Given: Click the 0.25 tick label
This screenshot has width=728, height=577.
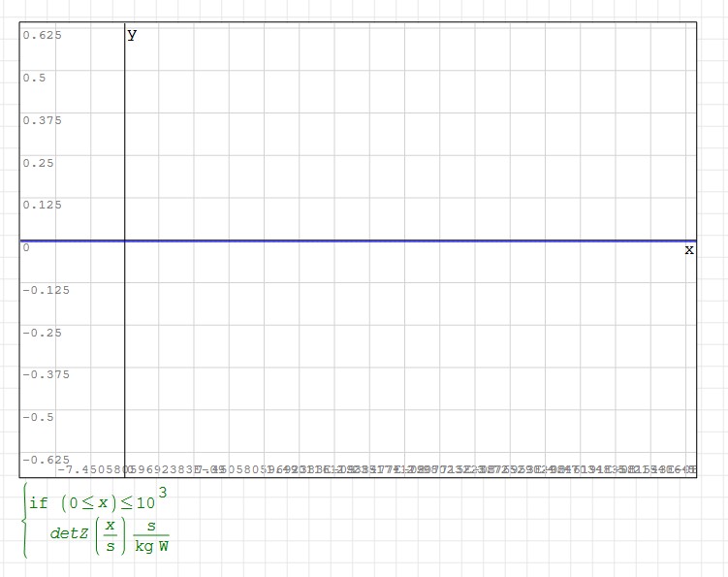Looking at the screenshot, I should tap(38, 163).
